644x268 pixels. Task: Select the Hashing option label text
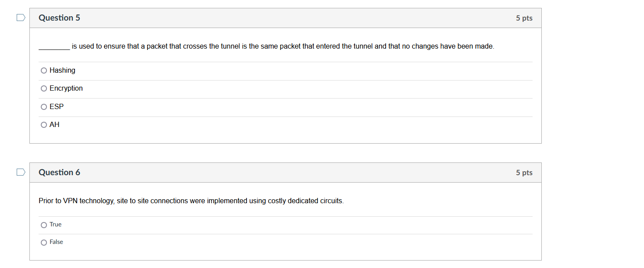62,70
